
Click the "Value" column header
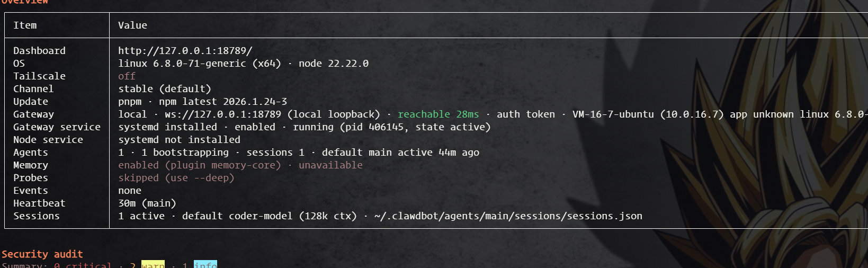[x=132, y=25]
